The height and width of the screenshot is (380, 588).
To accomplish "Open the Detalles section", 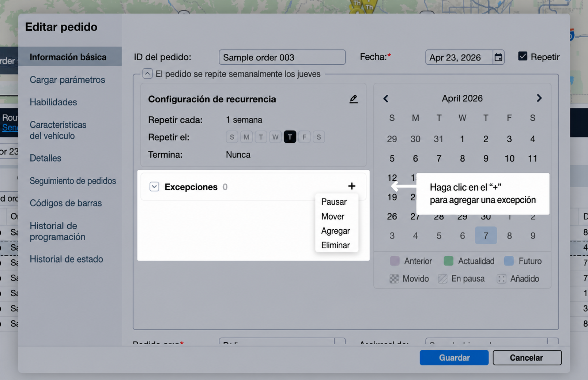I will [x=45, y=158].
